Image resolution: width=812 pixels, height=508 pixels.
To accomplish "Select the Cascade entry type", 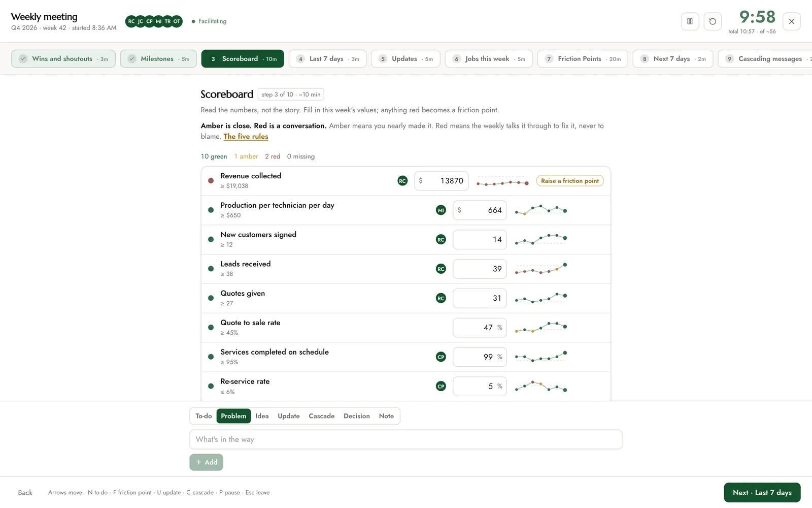I will (322, 416).
